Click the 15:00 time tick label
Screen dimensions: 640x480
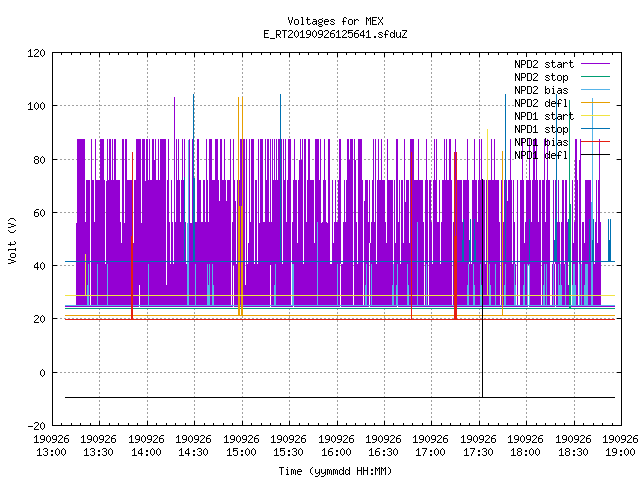pyautogui.click(x=241, y=452)
